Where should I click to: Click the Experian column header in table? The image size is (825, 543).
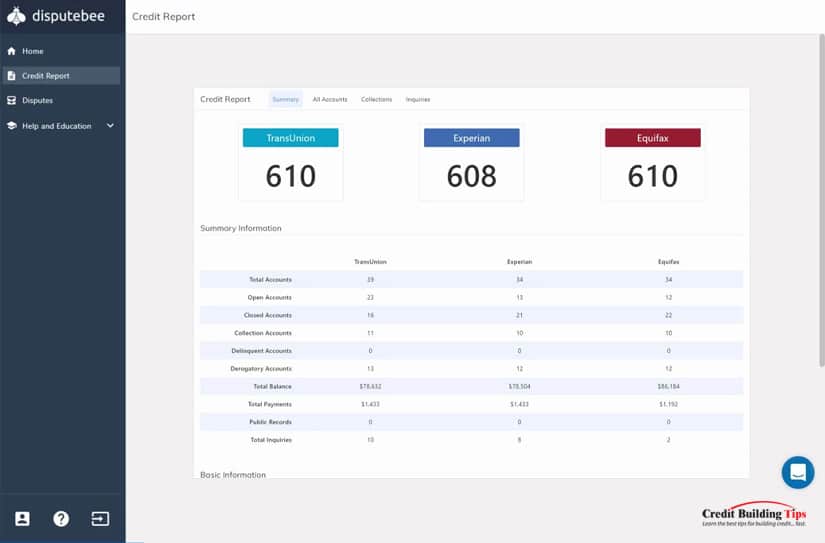(519, 262)
